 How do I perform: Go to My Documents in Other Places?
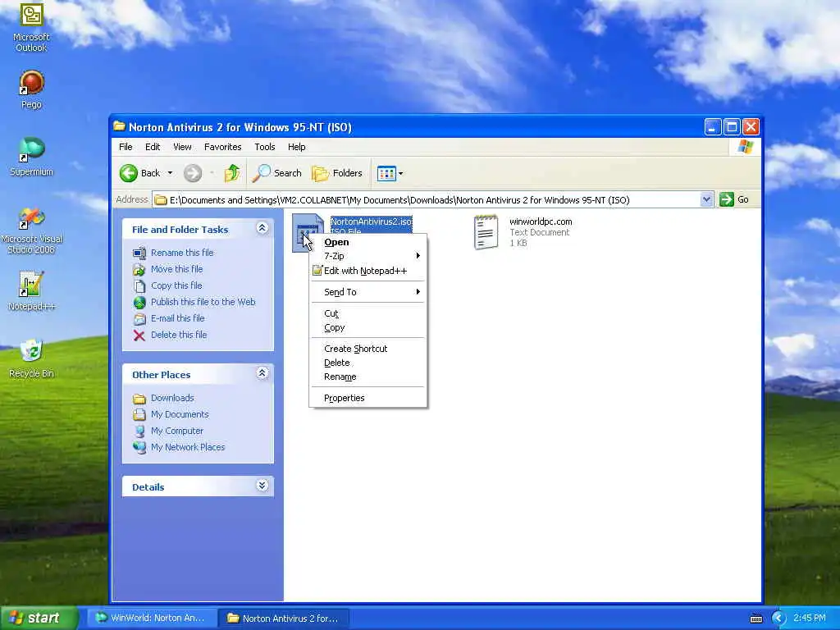pos(180,414)
